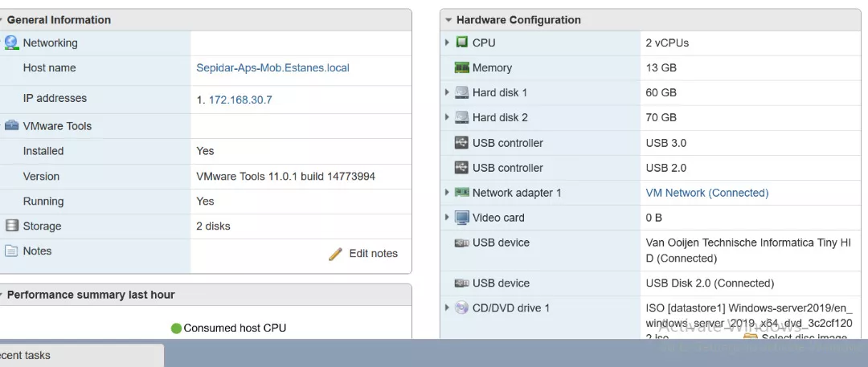Viewport: 868px width, 367px height.
Task: Click the Version row label
Action: tap(41, 176)
